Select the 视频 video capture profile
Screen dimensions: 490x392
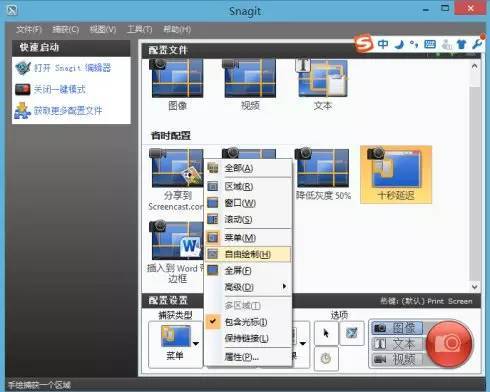point(250,85)
